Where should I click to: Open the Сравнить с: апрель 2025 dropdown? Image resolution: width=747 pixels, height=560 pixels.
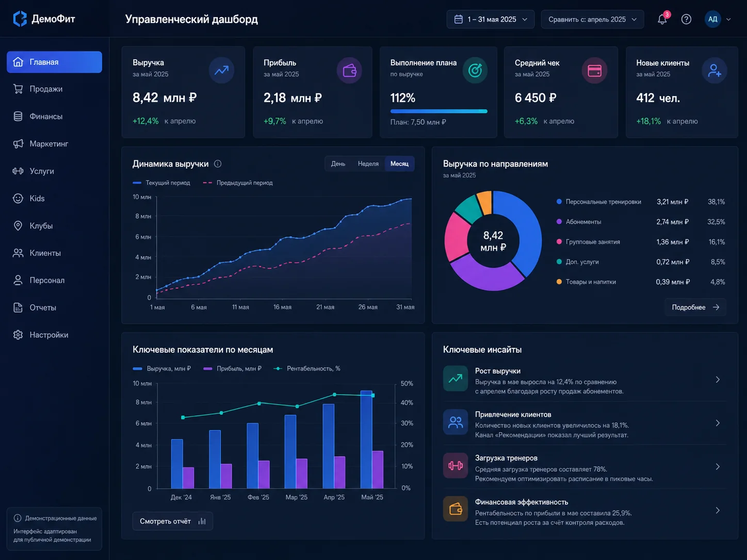(x=592, y=19)
